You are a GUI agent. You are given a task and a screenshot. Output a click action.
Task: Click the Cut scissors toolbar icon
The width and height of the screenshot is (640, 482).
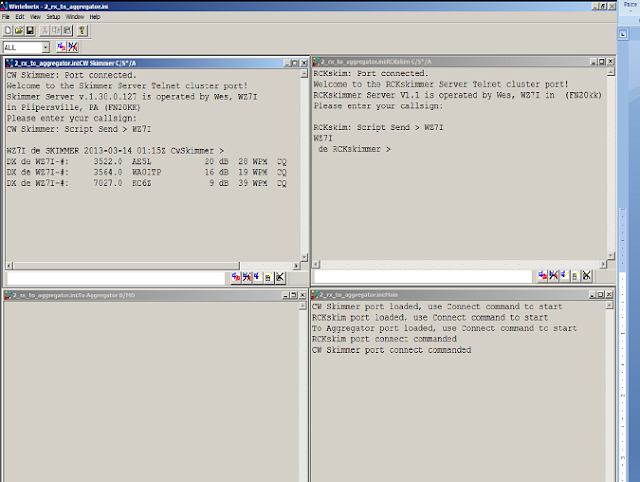click(45, 31)
